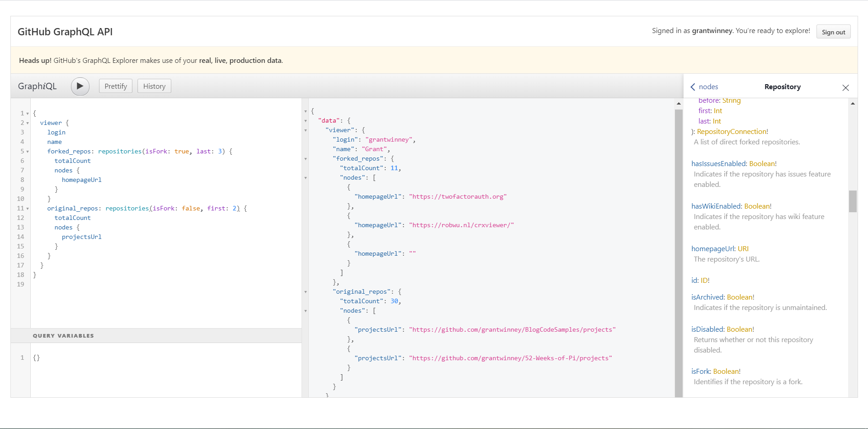The width and height of the screenshot is (868, 429).
Task: Click the BlogCodeSamples projects URL in results
Action: pyautogui.click(x=512, y=330)
